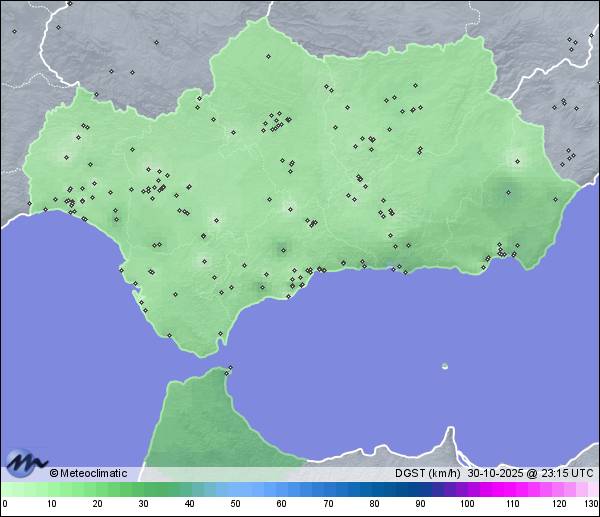Choose the 100 km/h purple legend color
Image resolution: width=600 pixels, height=517 pixels.
(x=466, y=490)
